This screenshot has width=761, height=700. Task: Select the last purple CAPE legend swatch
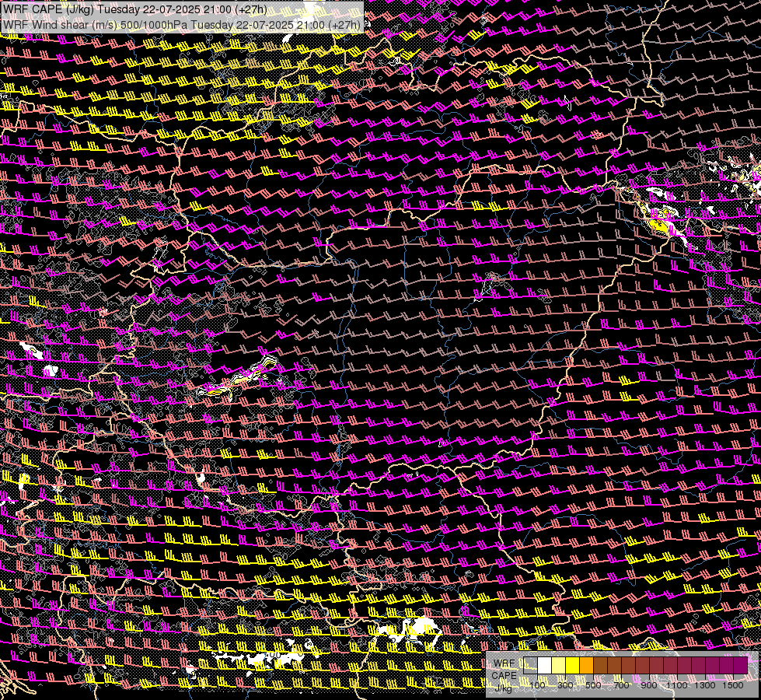tap(741, 665)
